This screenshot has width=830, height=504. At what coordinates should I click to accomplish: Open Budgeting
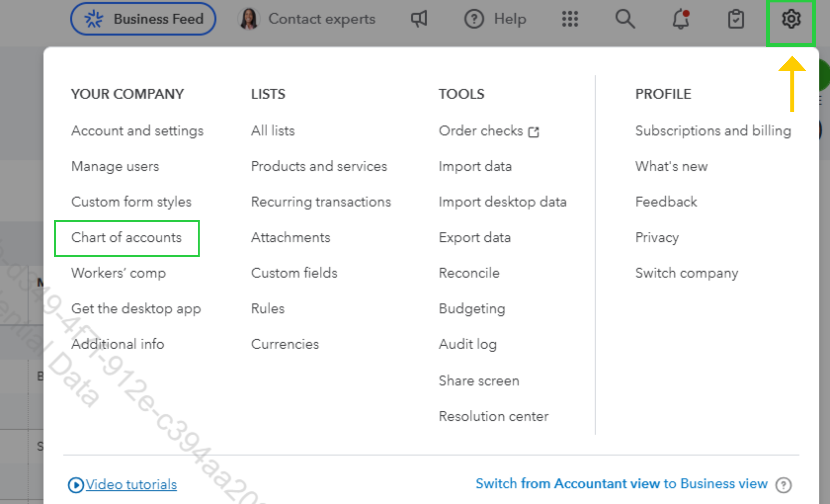click(472, 309)
